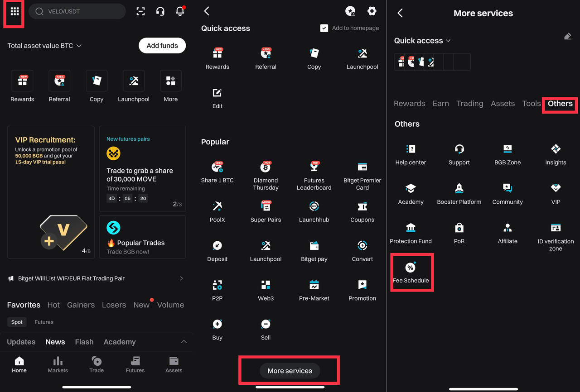Open Help center in Others
The height and width of the screenshot is (392, 580).
click(x=411, y=155)
